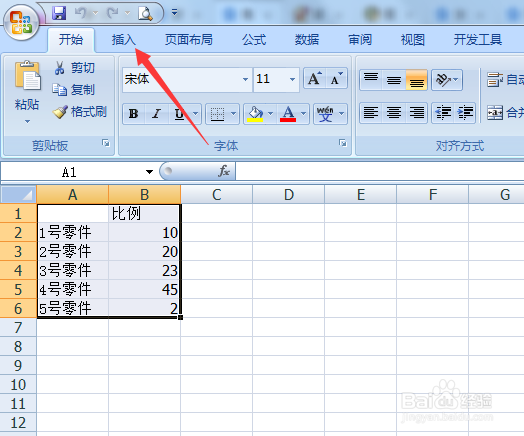
Task: Click the 复制 copy button
Action: click(74, 90)
